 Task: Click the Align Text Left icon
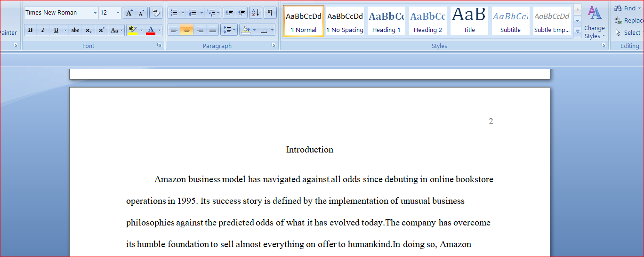tap(174, 30)
